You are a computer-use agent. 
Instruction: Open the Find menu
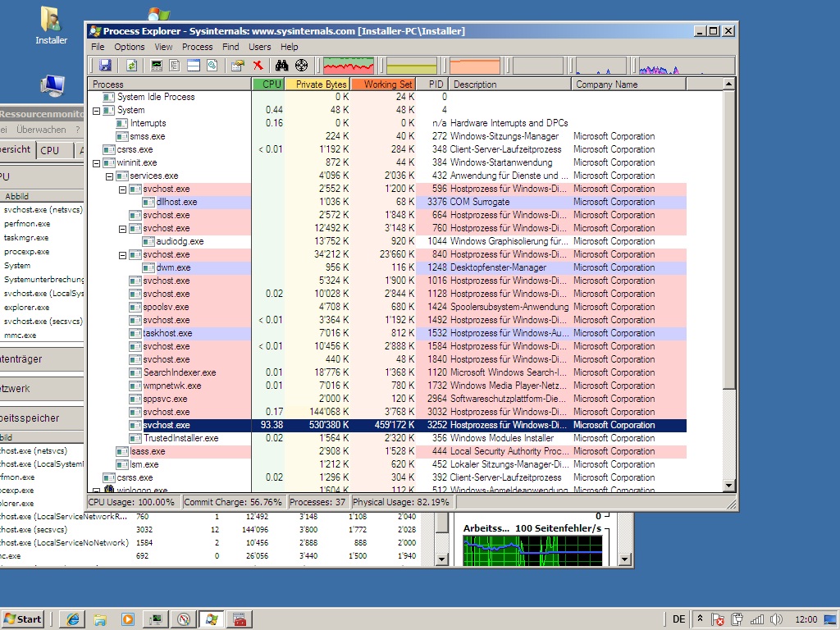coord(231,47)
